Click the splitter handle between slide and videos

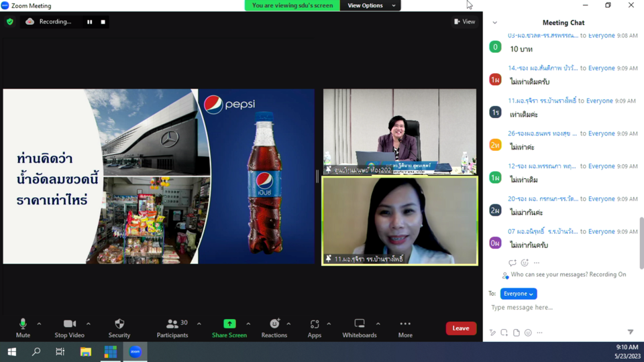pyautogui.click(x=317, y=176)
